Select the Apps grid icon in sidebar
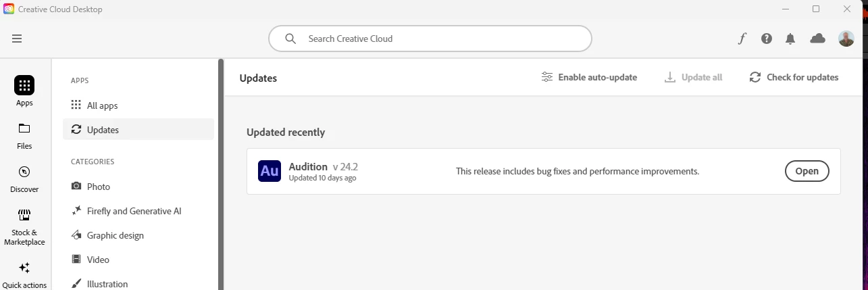Image resolution: width=868 pixels, height=290 pixels. pos(24,85)
